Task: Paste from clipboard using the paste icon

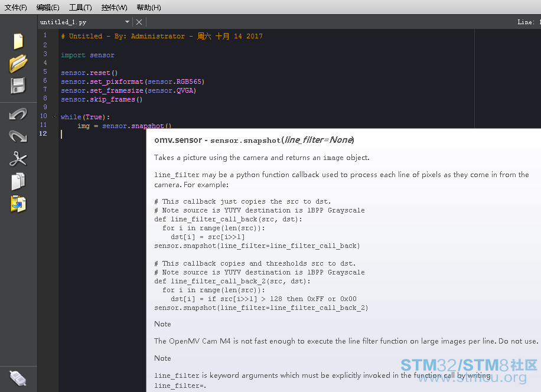Action: (x=18, y=204)
